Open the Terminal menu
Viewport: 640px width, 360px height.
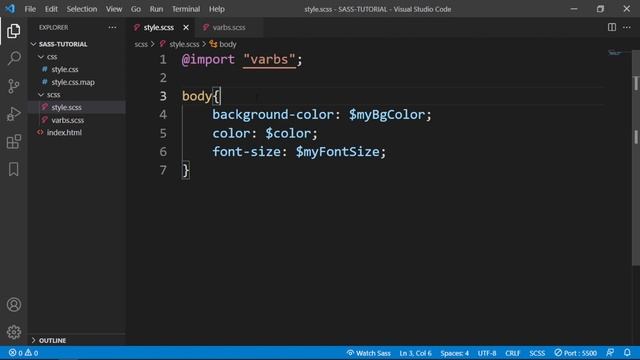(186, 9)
